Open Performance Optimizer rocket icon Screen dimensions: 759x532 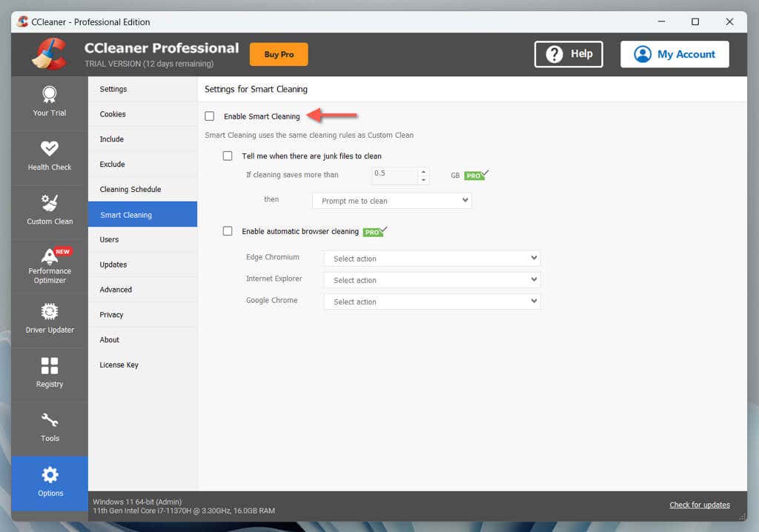(x=50, y=256)
